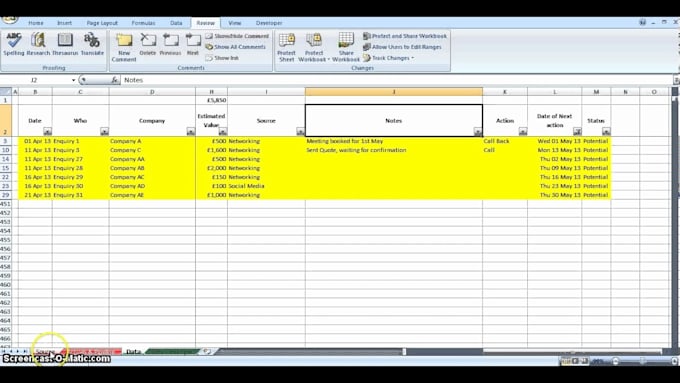Select the 'Company AD' cell
This screenshot has height=383, width=680.
(152, 186)
